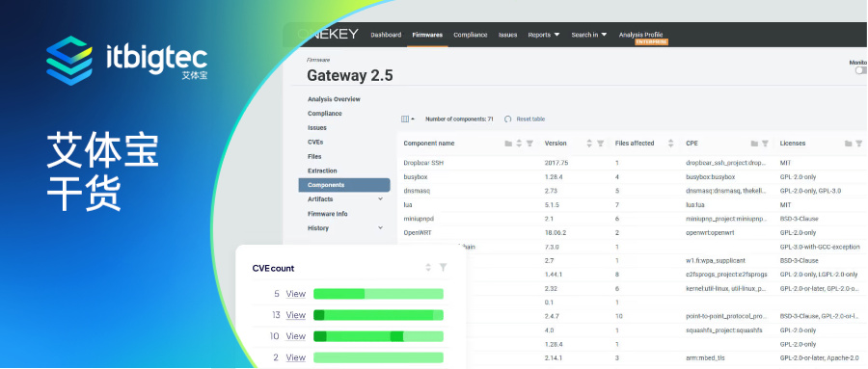Screen dimensions: 868x369
Task: Click the Reset table refresh icon
Action: (x=507, y=119)
